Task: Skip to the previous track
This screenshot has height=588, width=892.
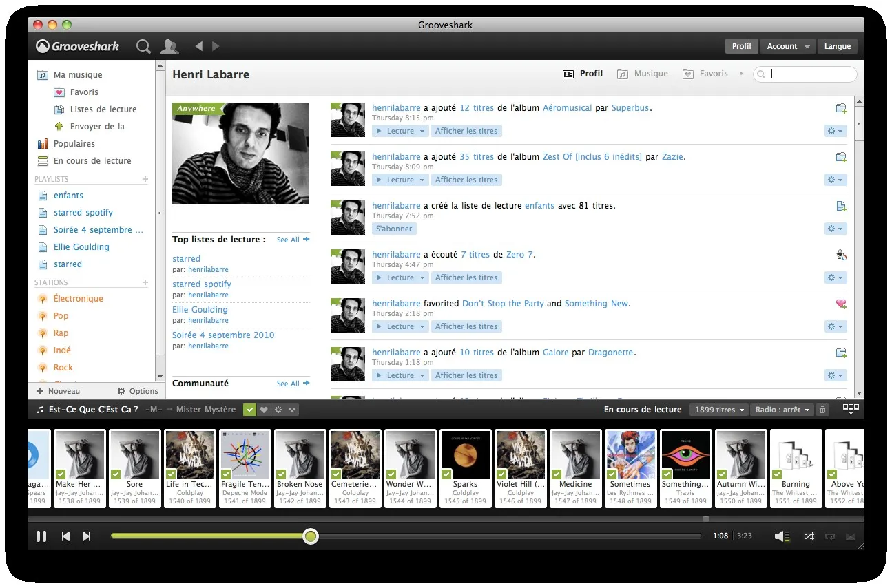Action: pyautogui.click(x=65, y=536)
